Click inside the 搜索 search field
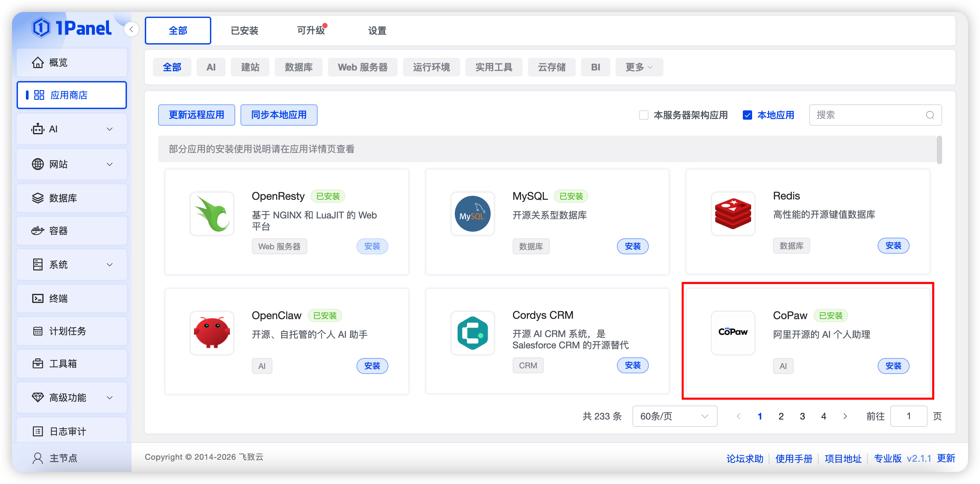Screen dimensions: 980x484 click(867, 115)
